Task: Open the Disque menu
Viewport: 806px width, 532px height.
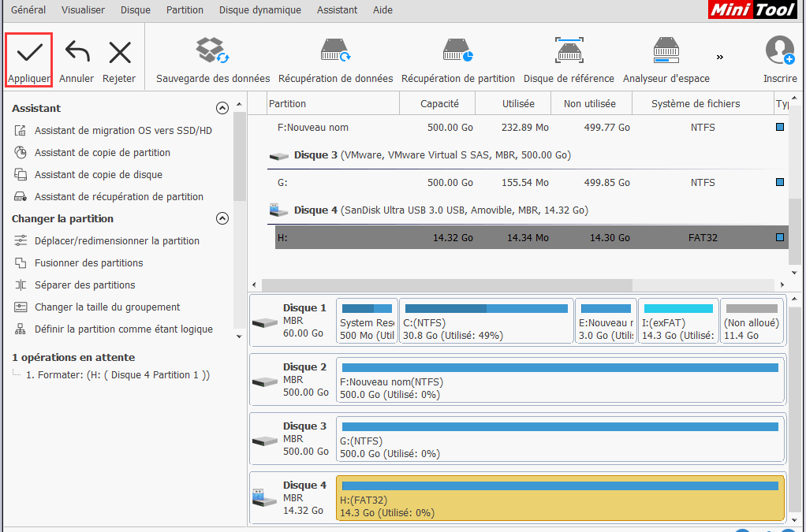Action: tap(135, 9)
